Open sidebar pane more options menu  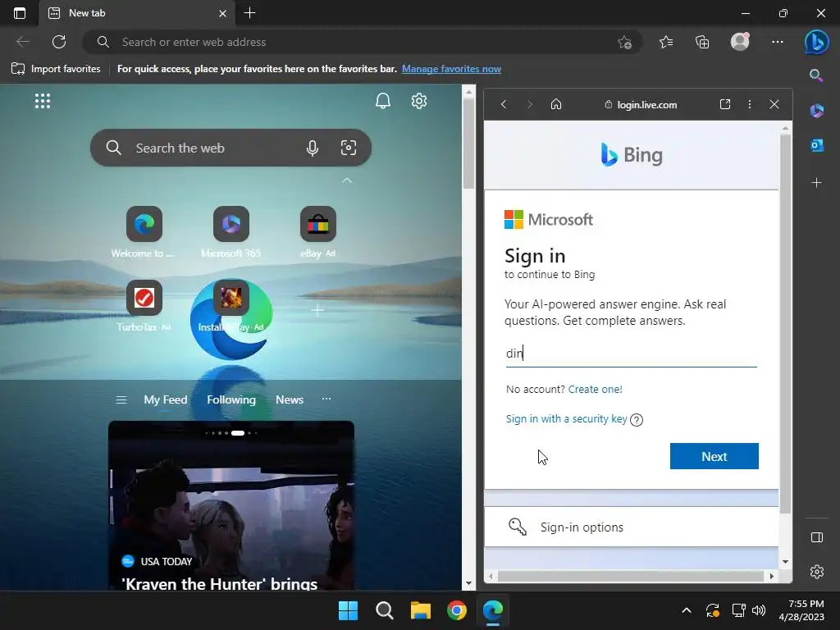tap(750, 104)
